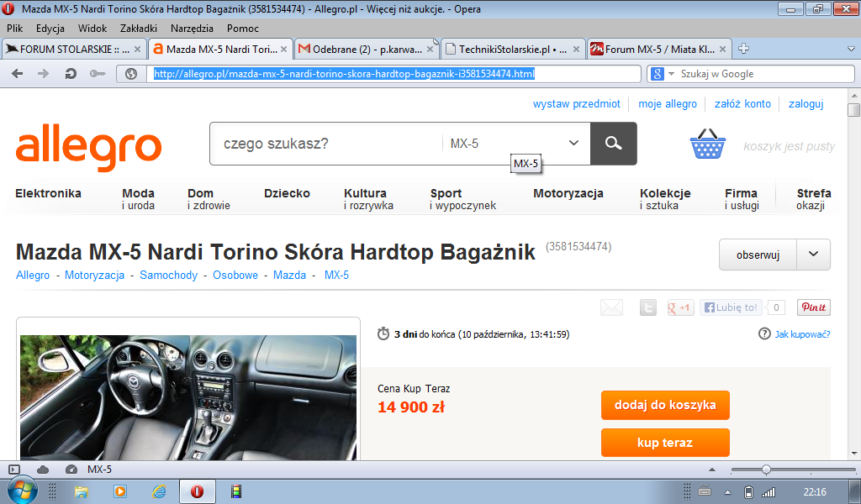Open the battery status tray icon
This screenshot has width=861, height=504.
(x=747, y=492)
